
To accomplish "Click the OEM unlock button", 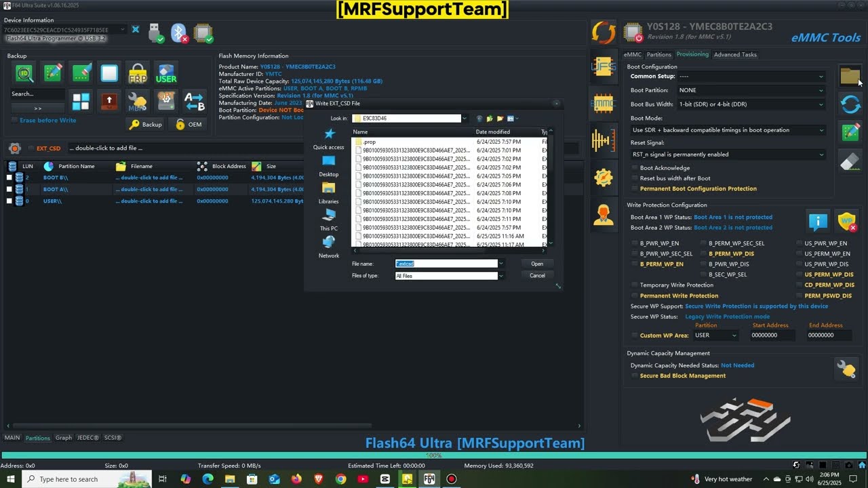I will pyautogui.click(x=189, y=125).
